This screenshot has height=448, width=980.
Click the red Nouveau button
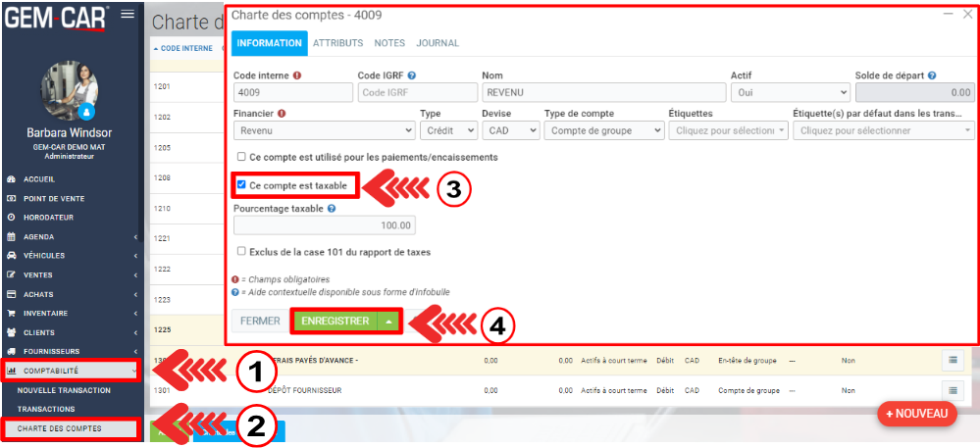pyautogui.click(x=916, y=414)
